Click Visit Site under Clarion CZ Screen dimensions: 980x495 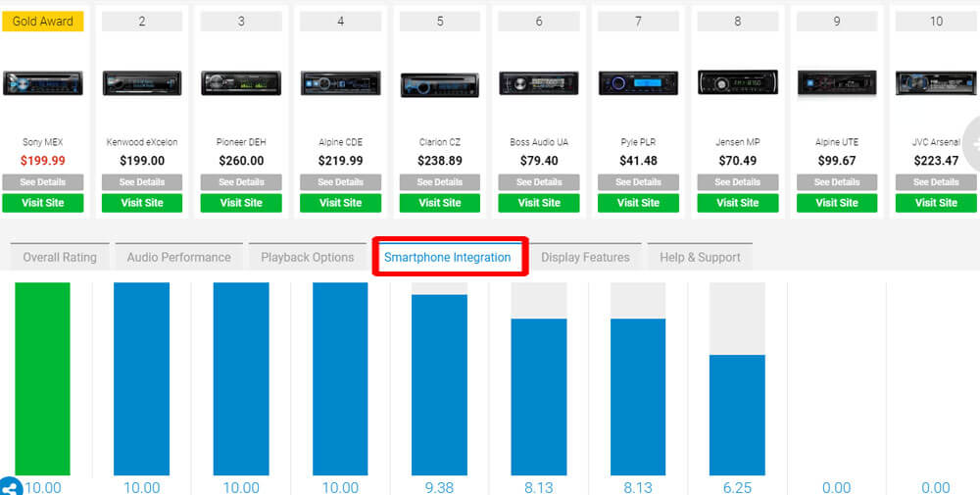click(x=440, y=203)
